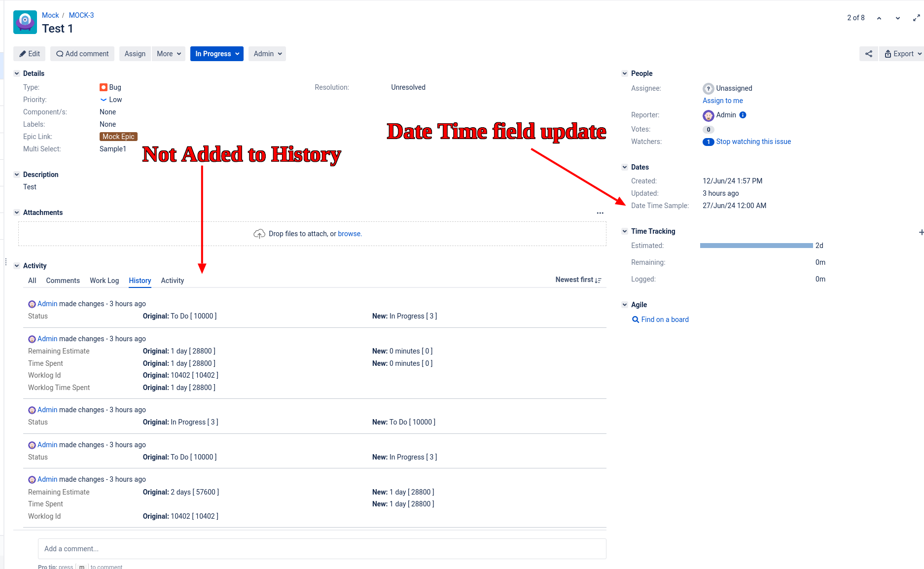924x569 pixels.
Task: Click the Assign to me link
Action: [x=722, y=101]
